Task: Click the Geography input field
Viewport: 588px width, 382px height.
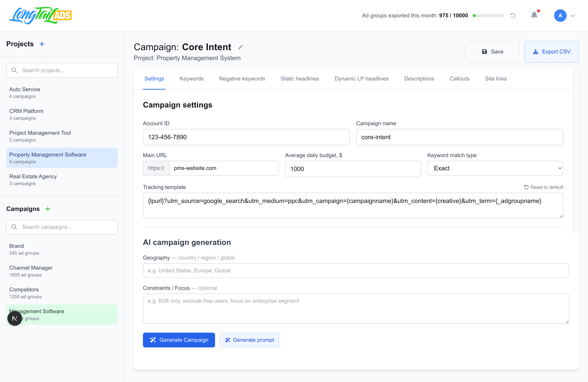Action: pyautogui.click(x=356, y=271)
